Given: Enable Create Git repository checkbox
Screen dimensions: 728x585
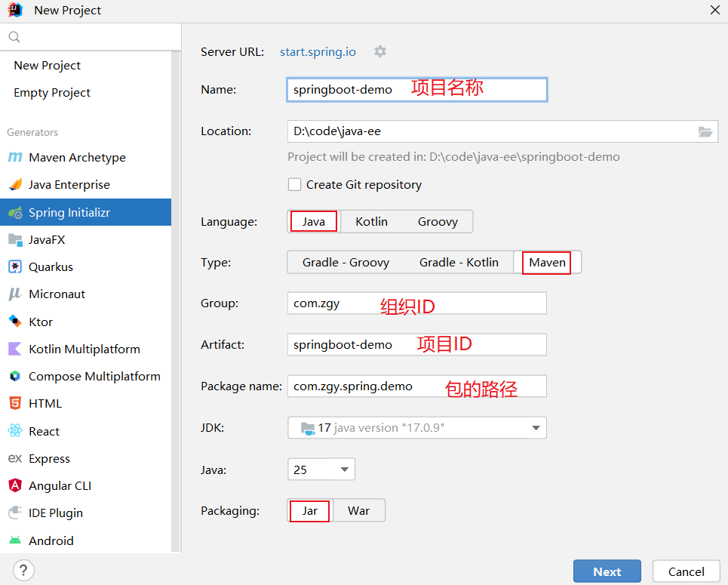Looking at the screenshot, I should pos(294,184).
